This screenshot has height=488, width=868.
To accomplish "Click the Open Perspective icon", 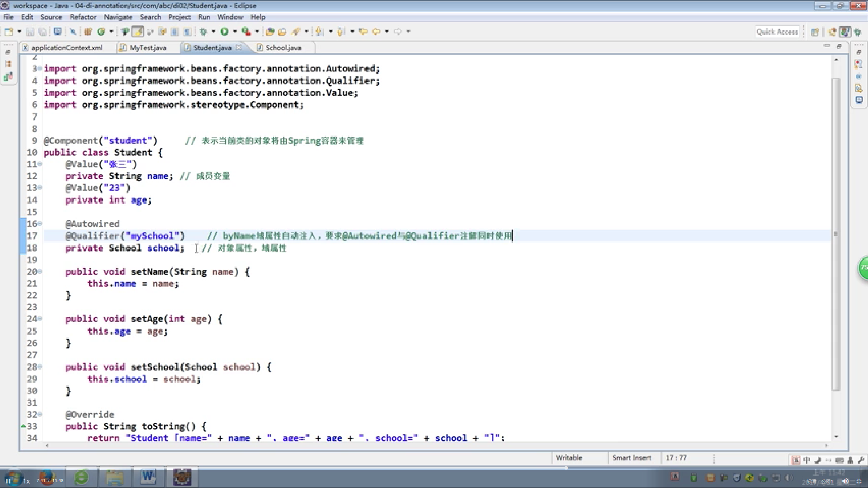I will coord(815,32).
